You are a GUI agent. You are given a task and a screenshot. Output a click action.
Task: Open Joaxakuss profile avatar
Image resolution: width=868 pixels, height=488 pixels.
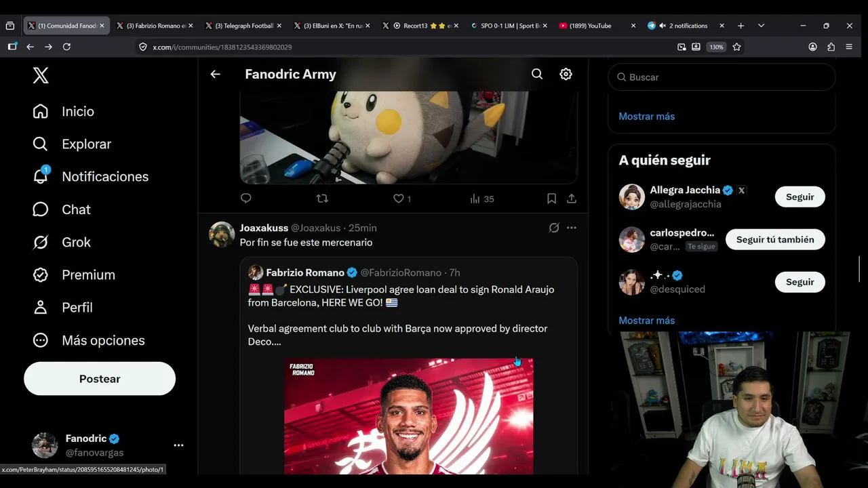point(222,235)
